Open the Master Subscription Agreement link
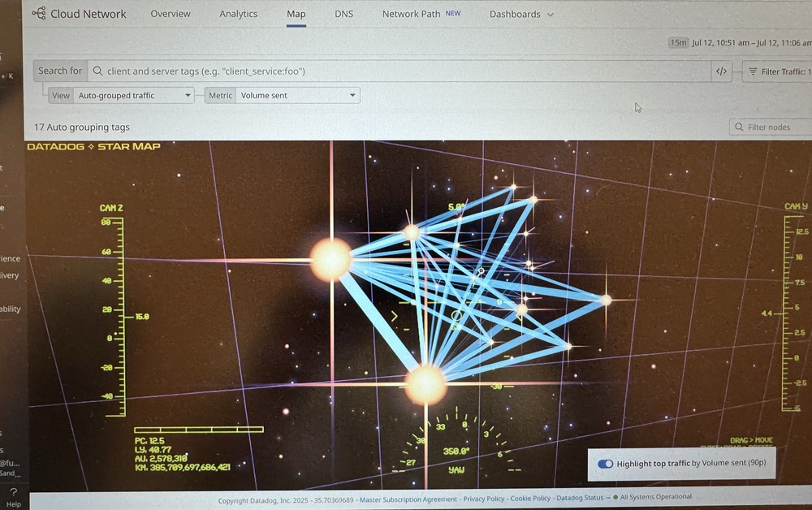This screenshot has height=510, width=812. pos(408,499)
